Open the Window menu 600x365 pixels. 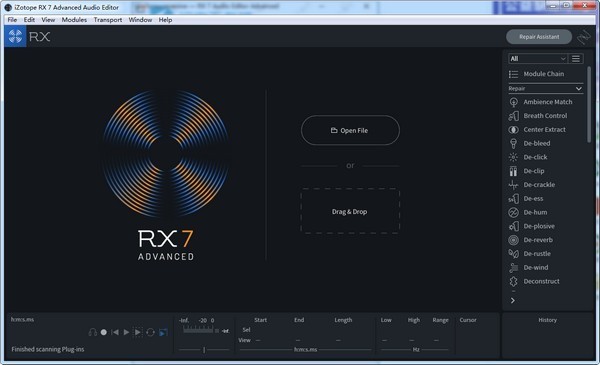point(140,20)
